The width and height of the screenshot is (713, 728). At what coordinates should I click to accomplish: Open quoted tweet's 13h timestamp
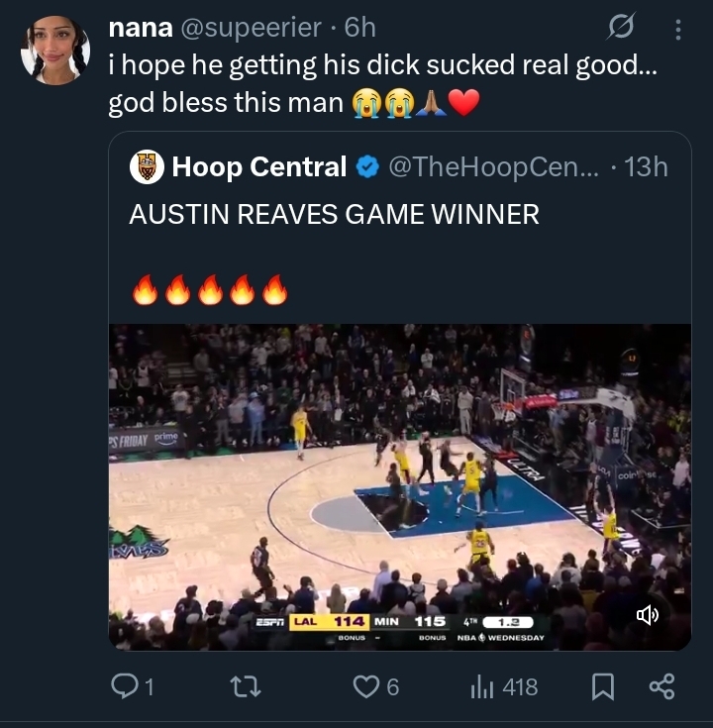click(x=647, y=167)
